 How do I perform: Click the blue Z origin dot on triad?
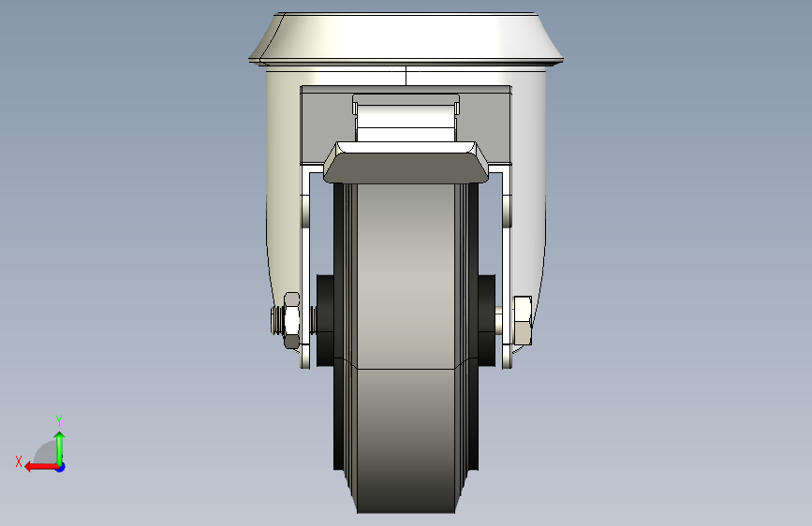pyautogui.click(x=61, y=467)
